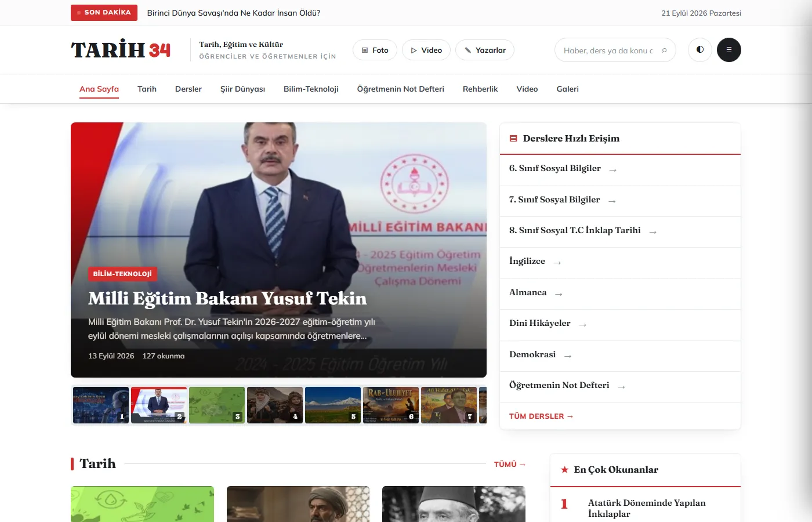812x522 pixels.
Task: Open Atatürk Döneminde Yapılan İnkılaplar article
Action: pyautogui.click(x=647, y=508)
